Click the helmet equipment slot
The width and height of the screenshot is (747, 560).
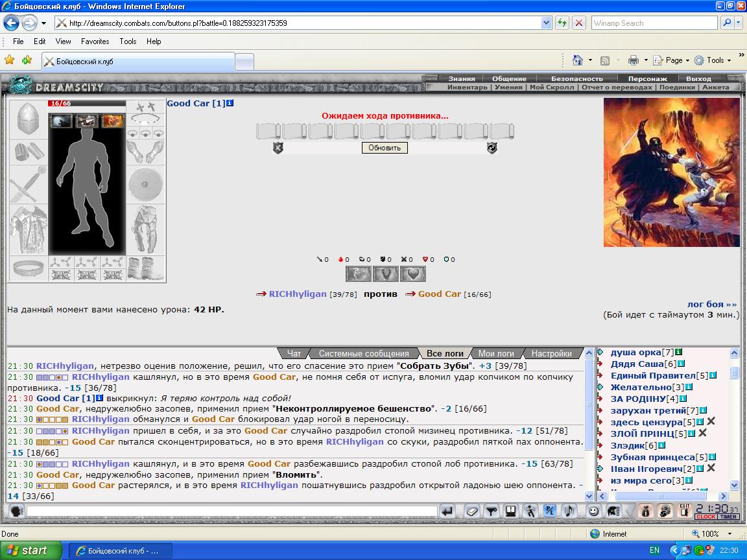(28, 119)
